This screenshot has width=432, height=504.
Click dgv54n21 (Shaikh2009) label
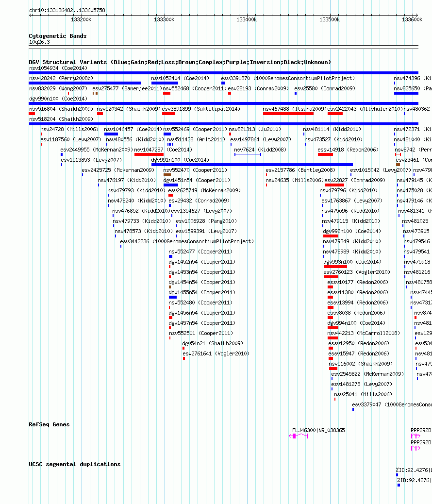[213, 343]
